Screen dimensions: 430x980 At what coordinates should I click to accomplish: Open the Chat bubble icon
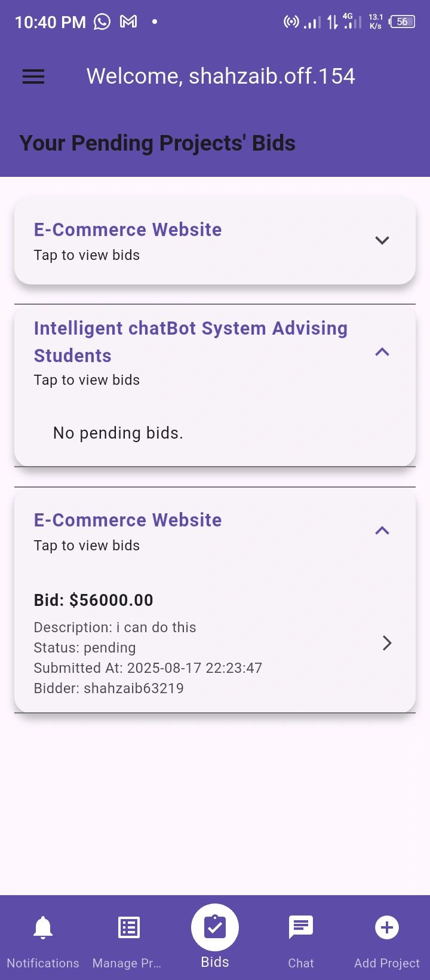click(301, 927)
